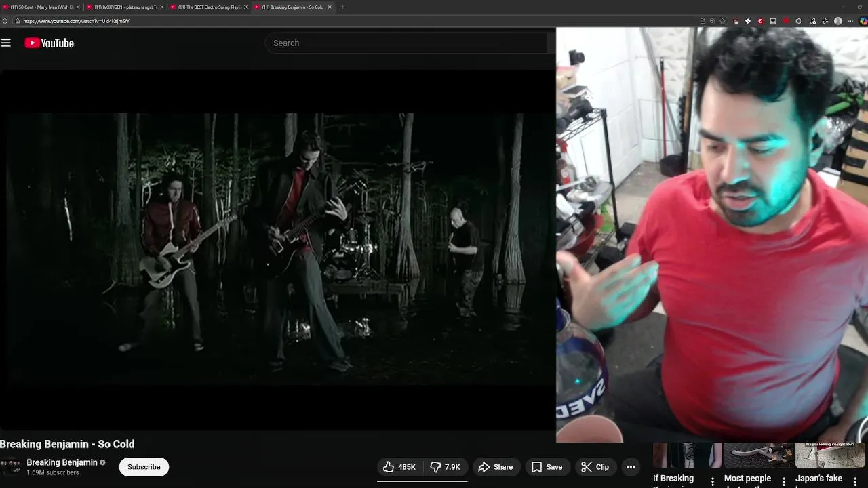The height and width of the screenshot is (488, 868).
Task: Open options menu for 'If Breaking' video
Action: (x=713, y=481)
